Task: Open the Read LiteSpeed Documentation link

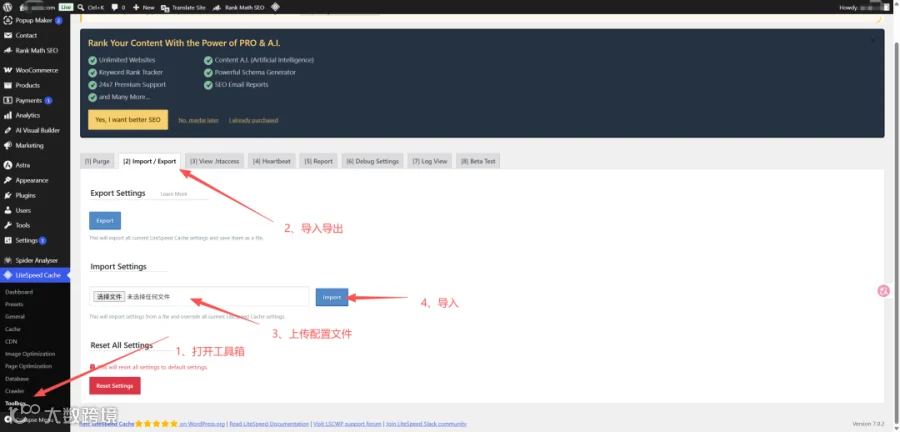Action: [x=269, y=424]
